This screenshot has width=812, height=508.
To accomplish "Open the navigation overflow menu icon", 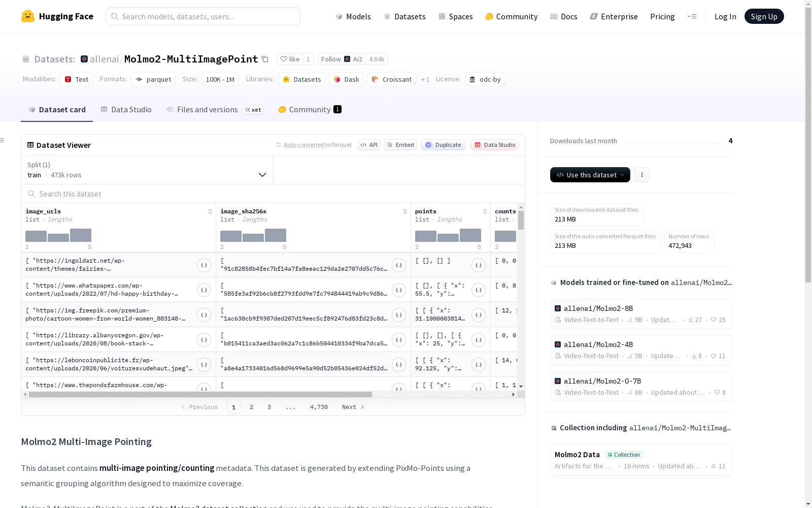I will (x=692, y=16).
